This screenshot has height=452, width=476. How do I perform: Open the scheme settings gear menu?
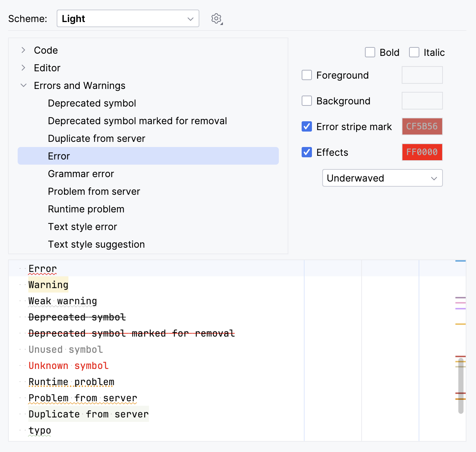(x=216, y=18)
